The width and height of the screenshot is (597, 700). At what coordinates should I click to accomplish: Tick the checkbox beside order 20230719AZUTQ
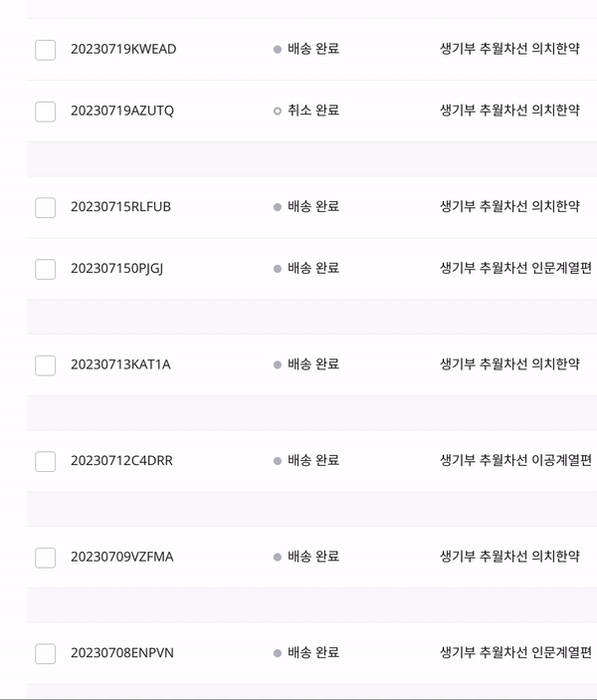(45, 112)
